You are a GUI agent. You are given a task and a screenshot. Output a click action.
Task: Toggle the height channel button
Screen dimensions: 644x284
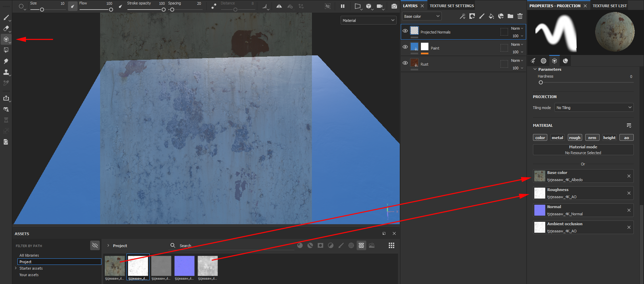tap(609, 138)
